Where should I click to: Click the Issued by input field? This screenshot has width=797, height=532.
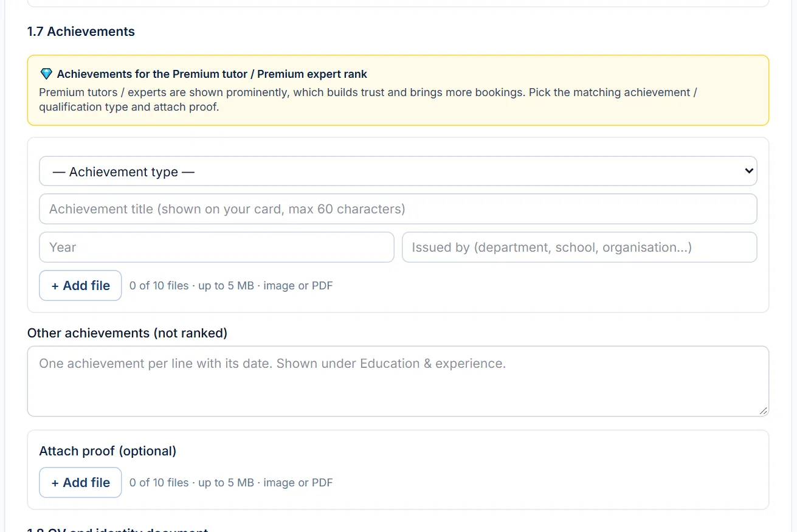[x=579, y=247]
